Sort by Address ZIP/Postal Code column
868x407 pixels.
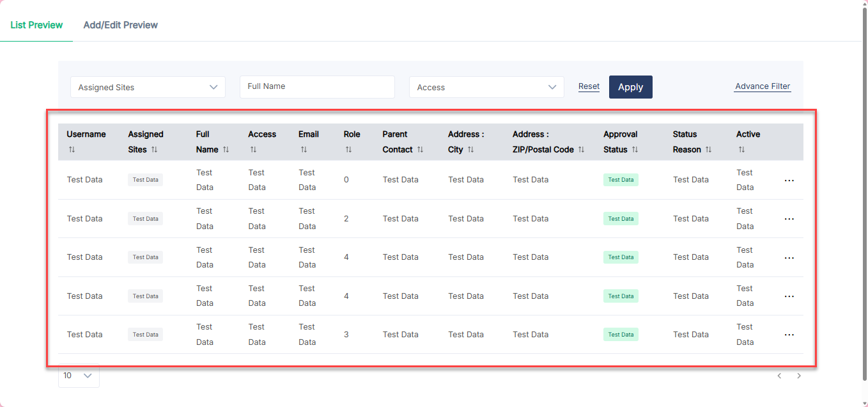[x=581, y=150]
